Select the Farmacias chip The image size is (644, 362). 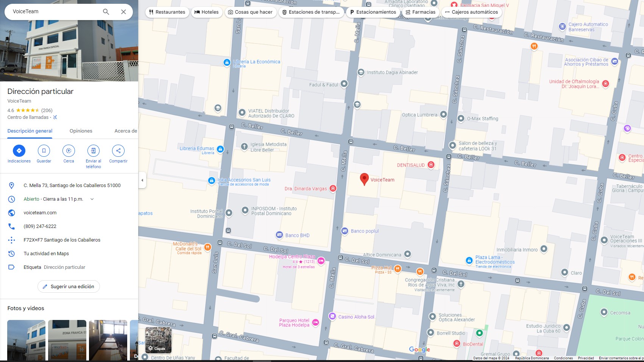pyautogui.click(x=420, y=12)
